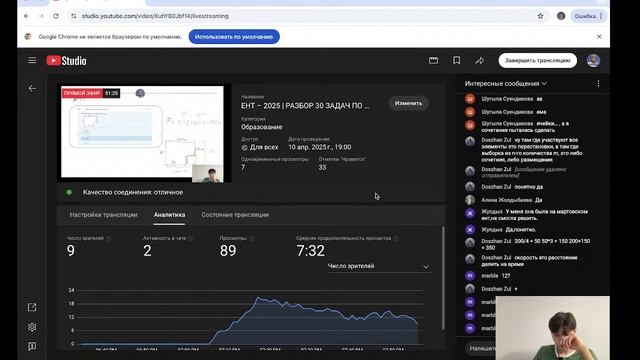Click the YouTube Studio logo

67,60
